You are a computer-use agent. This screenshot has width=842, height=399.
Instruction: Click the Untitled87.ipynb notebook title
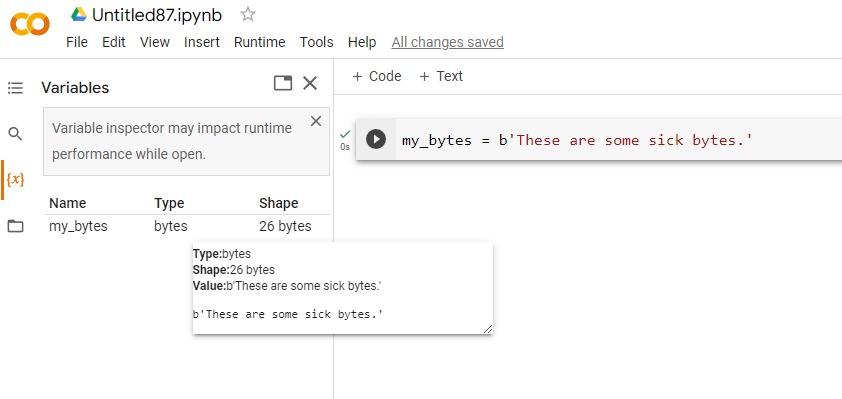click(157, 15)
